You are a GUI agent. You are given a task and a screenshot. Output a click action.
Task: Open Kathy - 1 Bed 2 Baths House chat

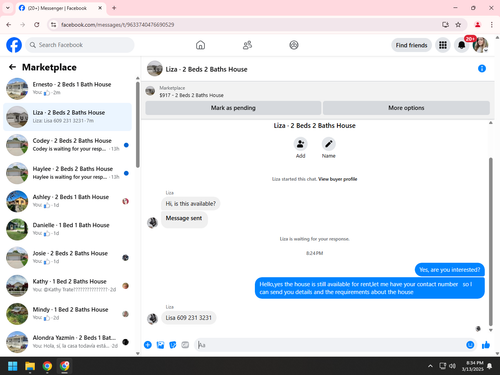coord(67,286)
